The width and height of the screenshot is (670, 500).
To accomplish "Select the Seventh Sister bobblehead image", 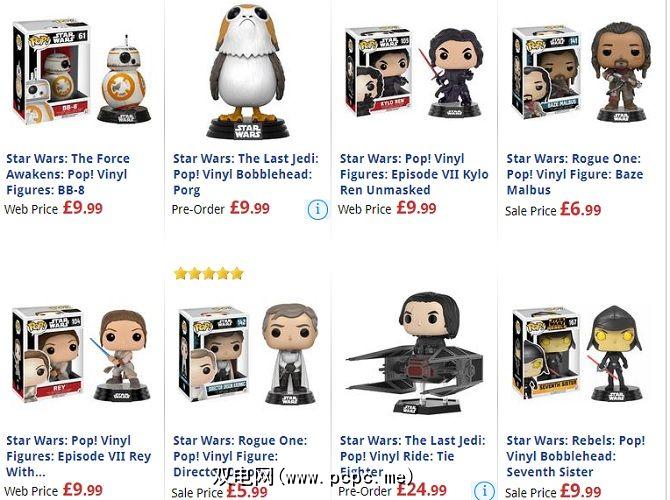I will [x=582, y=353].
